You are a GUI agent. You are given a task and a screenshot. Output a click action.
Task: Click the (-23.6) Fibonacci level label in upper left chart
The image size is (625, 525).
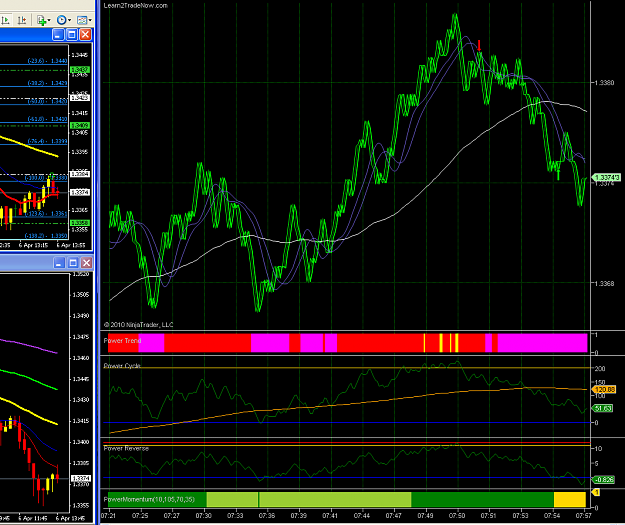(47, 61)
